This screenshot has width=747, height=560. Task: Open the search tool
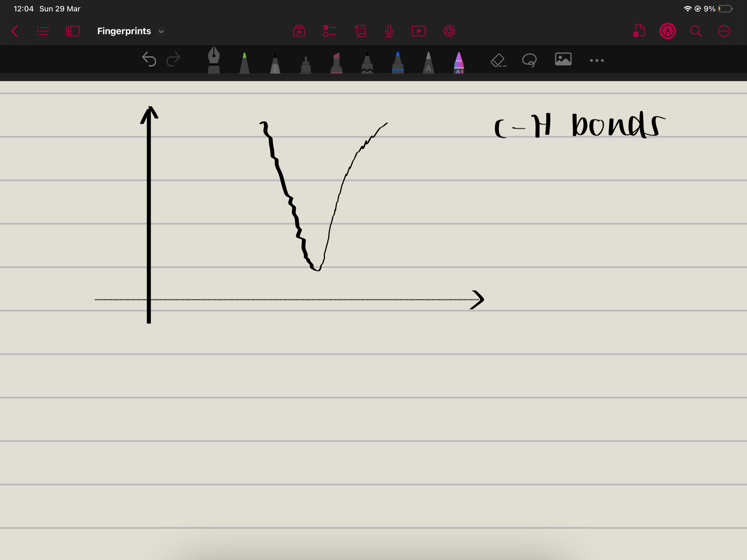point(696,31)
